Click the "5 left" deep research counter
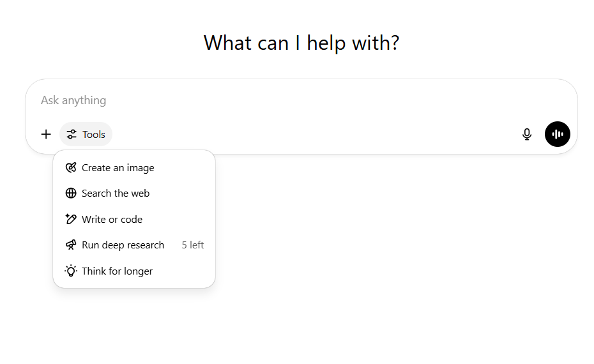Image resolution: width=594 pixels, height=364 pixels. (x=193, y=245)
